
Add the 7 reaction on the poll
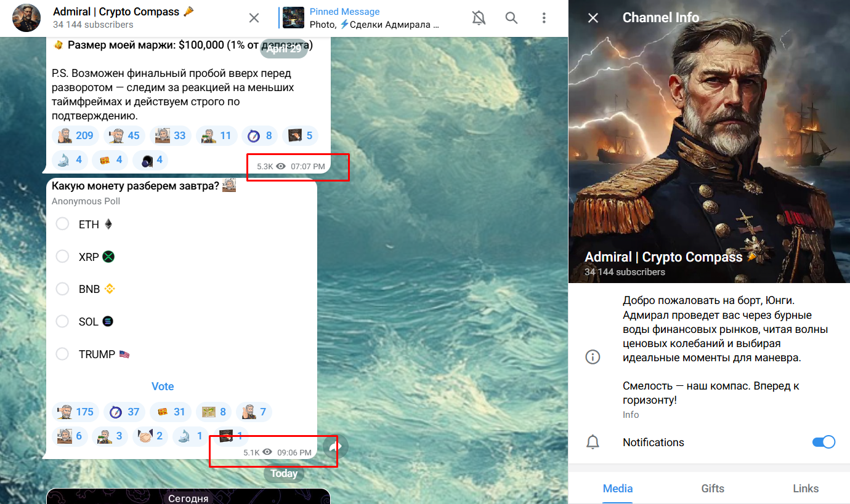(254, 412)
